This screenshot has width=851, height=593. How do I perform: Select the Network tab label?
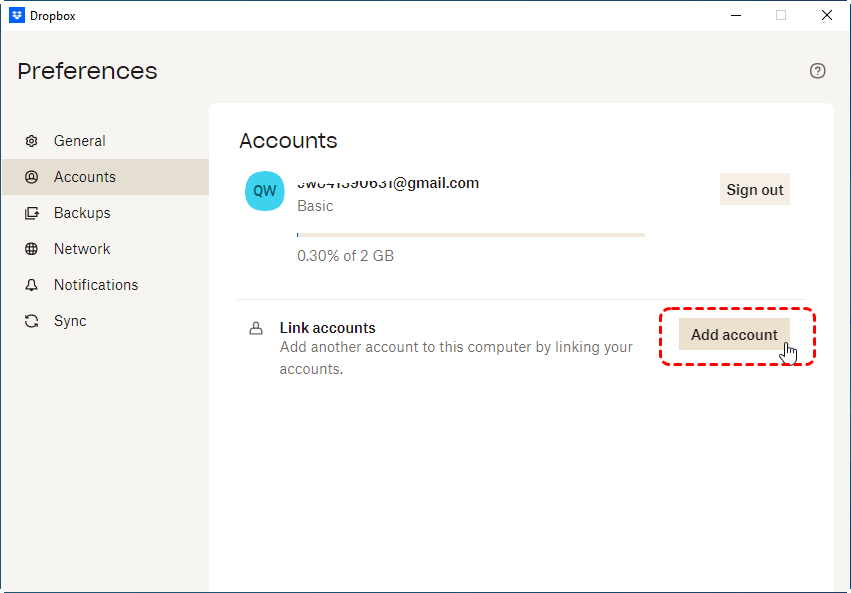click(82, 249)
